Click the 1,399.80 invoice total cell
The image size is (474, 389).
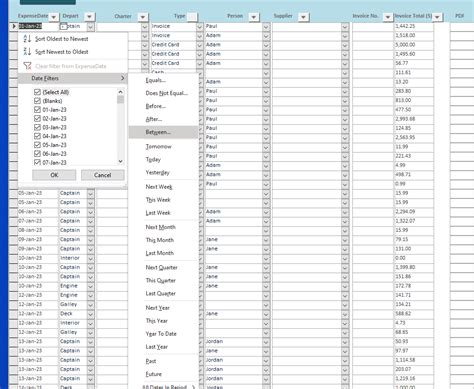[x=414, y=267]
